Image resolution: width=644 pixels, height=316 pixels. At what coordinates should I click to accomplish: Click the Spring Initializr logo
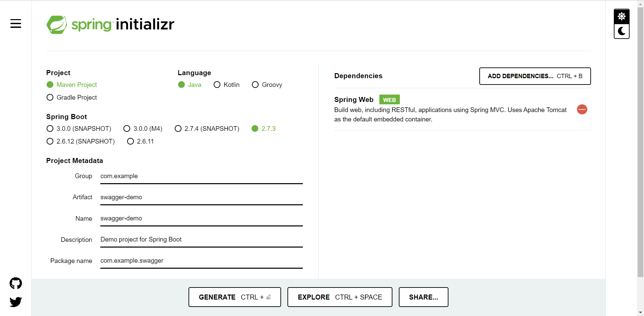[110, 24]
